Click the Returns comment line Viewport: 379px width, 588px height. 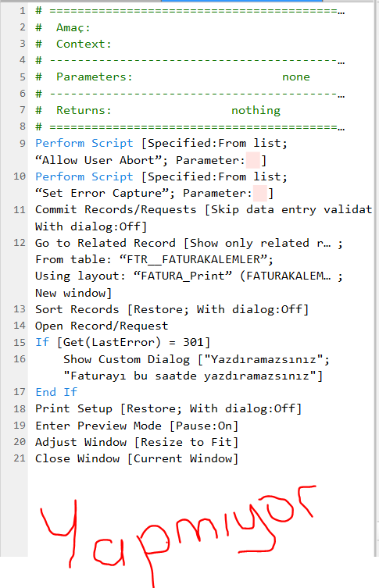coord(158,110)
